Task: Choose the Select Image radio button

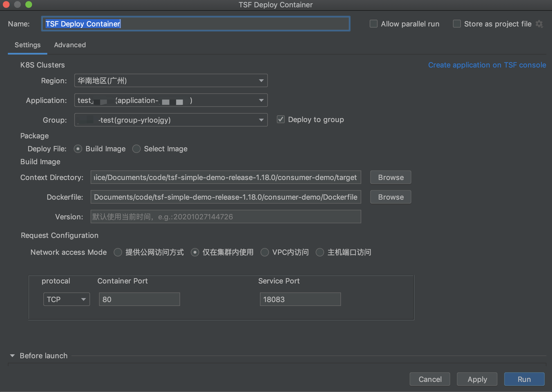Action: [x=136, y=149]
